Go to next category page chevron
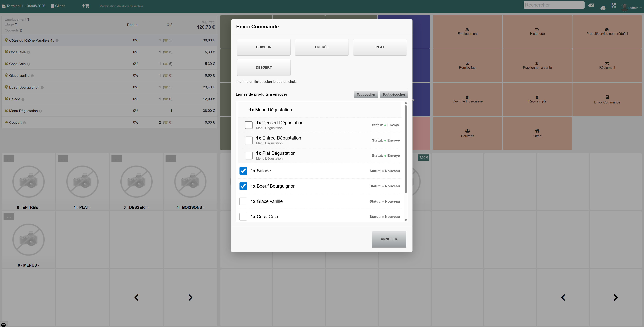The image size is (644, 327). tap(190, 297)
